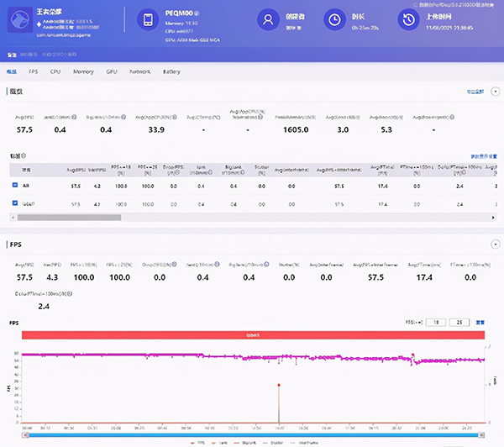
Task: Collapse the FPS section with the round arrow
Action: pyautogui.click(x=494, y=245)
